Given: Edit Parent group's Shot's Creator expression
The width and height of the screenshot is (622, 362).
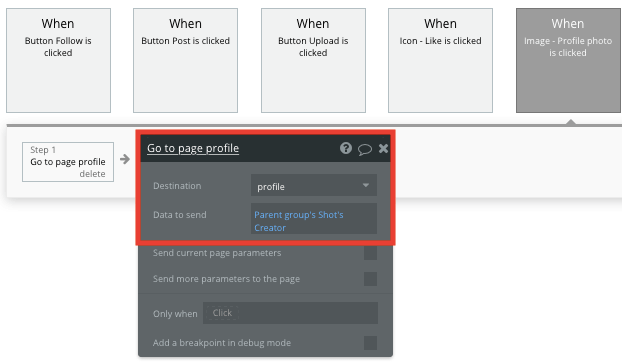Looking at the screenshot, I should 314,219.
